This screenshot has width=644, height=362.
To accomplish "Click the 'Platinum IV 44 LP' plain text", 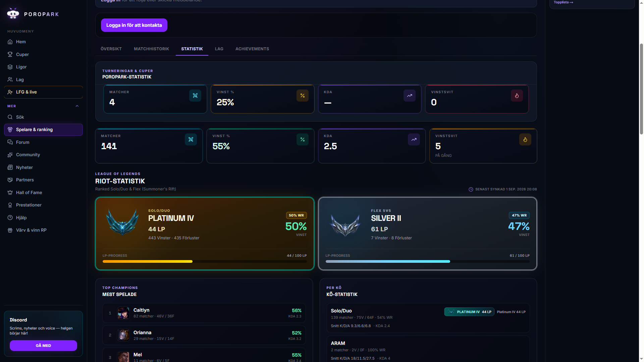I will pos(511,312).
